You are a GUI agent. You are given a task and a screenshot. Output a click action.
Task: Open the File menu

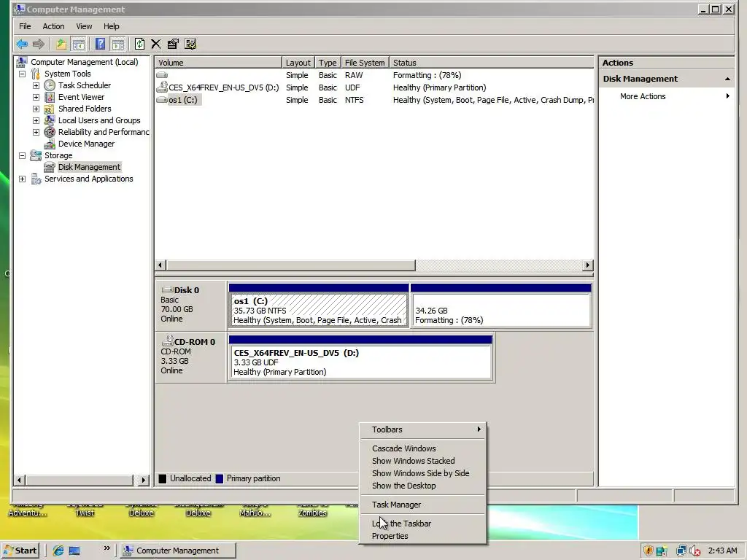click(25, 26)
